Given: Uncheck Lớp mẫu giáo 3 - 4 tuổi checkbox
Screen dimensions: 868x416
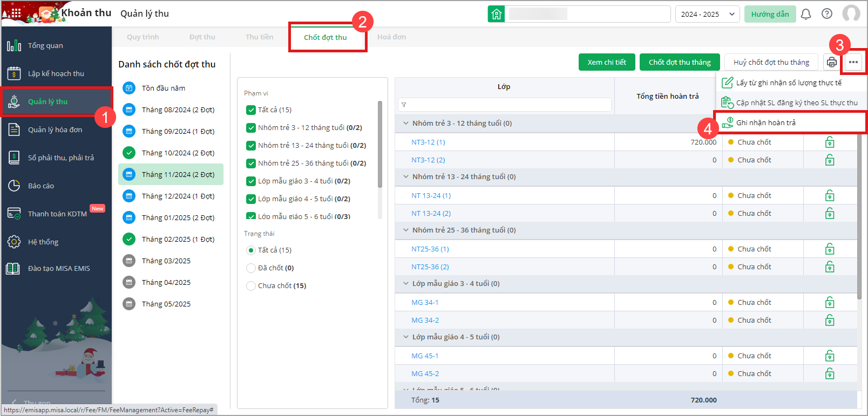Looking at the screenshot, I should [x=251, y=181].
